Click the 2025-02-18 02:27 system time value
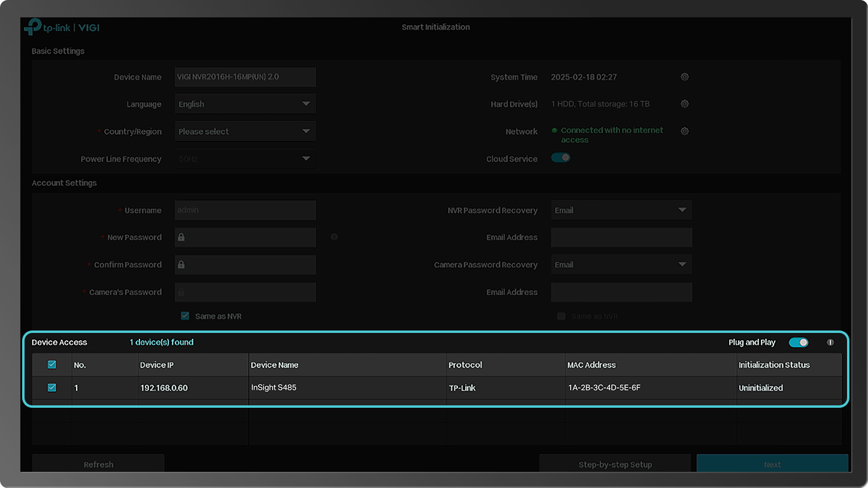Screen dimensions: 868x488 click(584, 77)
